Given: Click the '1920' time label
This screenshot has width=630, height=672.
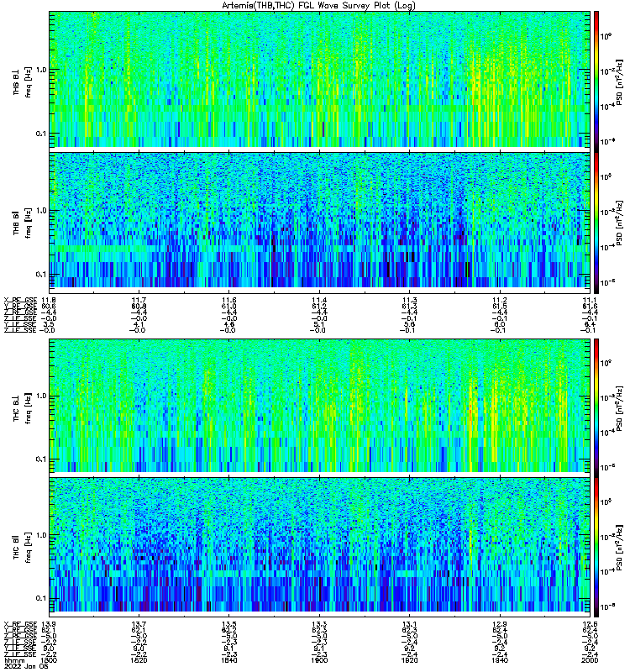Looking at the screenshot, I should tap(409, 660).
